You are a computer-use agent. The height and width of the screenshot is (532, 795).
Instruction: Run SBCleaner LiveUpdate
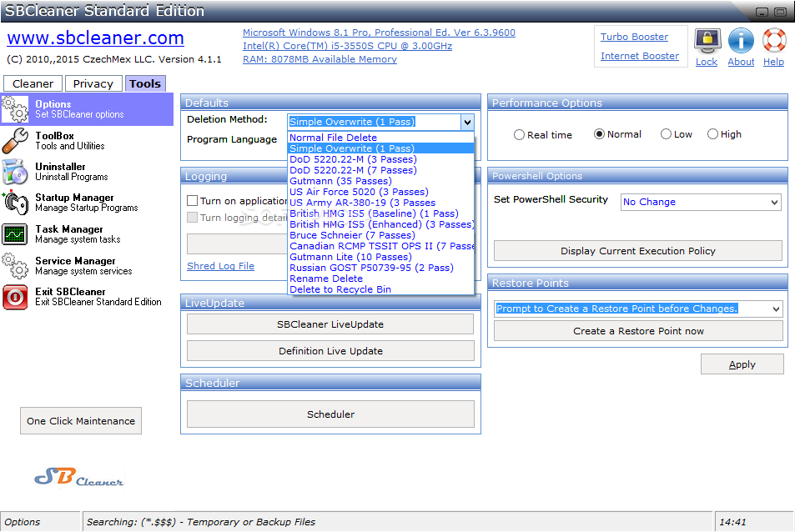(x=330, y=324)
